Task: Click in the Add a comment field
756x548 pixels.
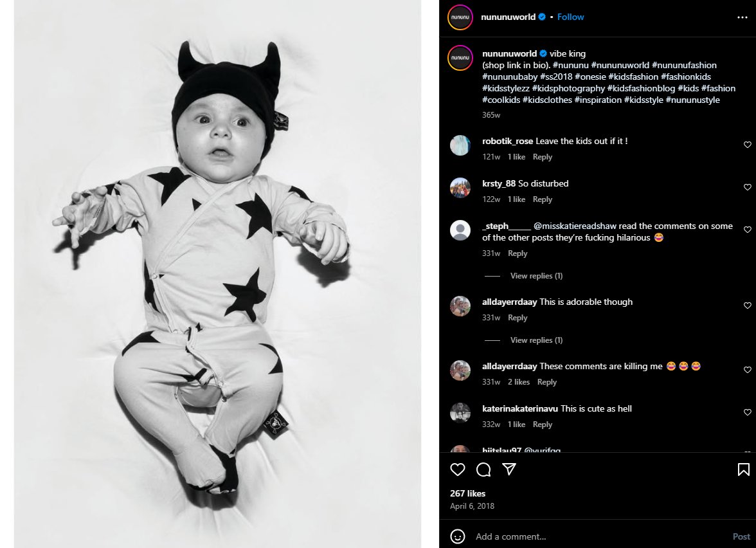Action: click(598, 536)
